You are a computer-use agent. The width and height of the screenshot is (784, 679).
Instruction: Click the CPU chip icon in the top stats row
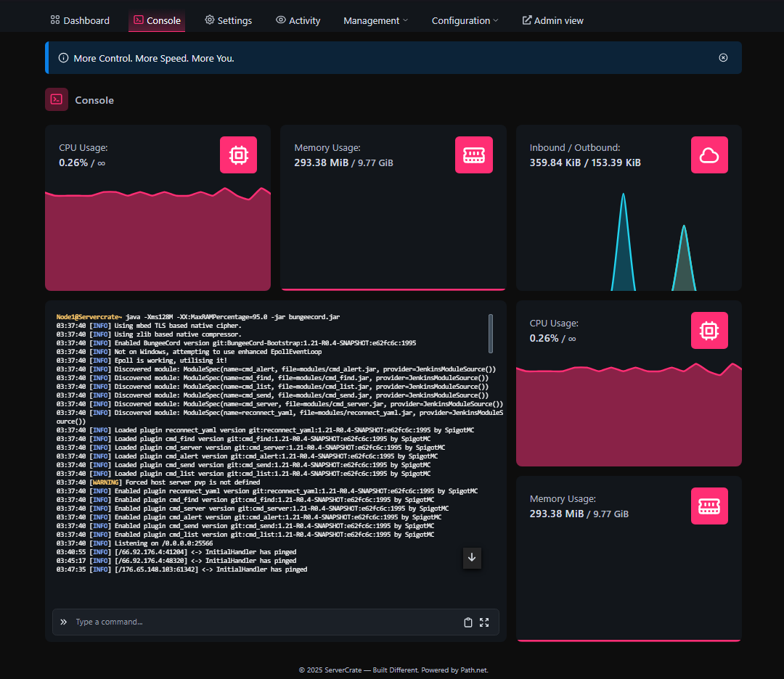pos(239,155)
